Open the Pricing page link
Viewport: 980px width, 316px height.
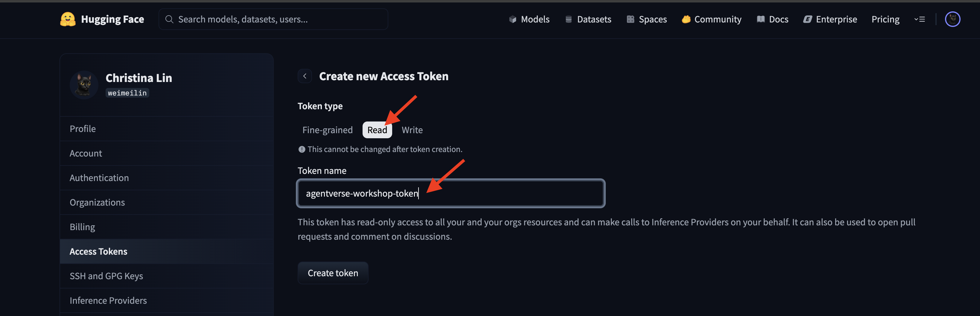[885, 19]
